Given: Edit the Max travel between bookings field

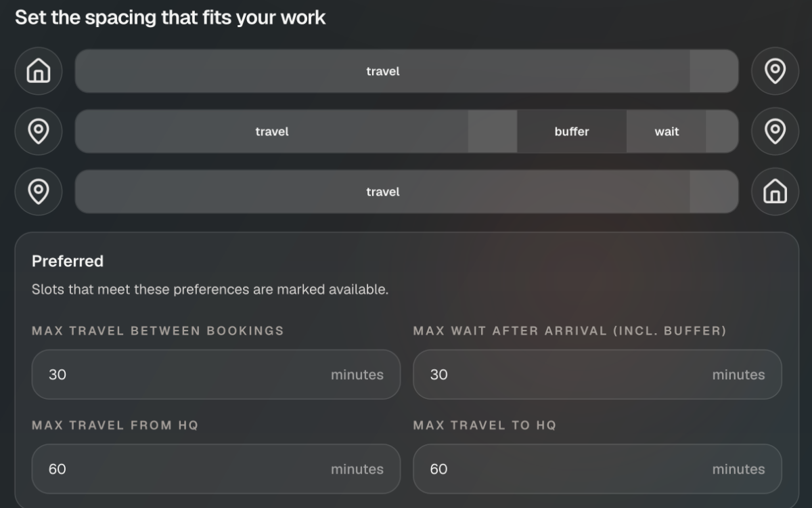Looking at the screenshot, I should pyautogui.click(x=216, y=375).
